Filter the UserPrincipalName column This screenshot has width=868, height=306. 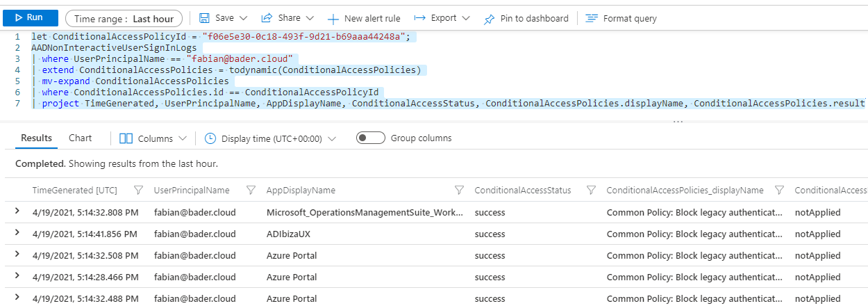251,191
